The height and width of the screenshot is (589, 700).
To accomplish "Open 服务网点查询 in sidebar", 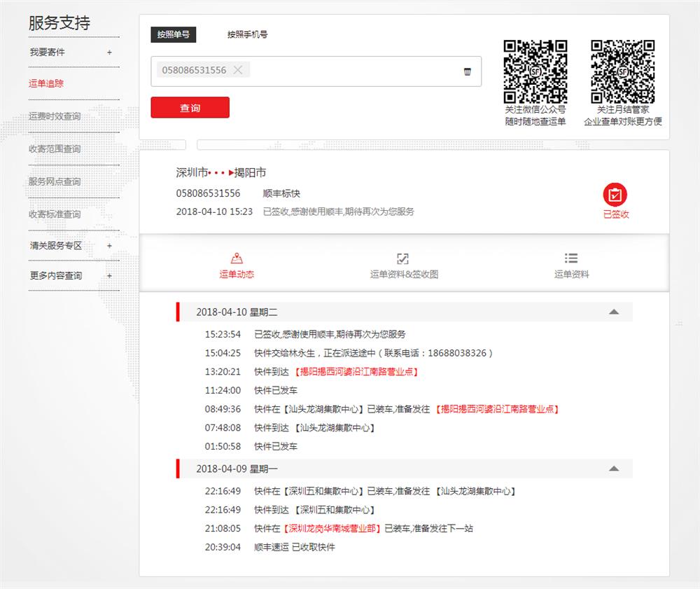I will click(55, 181).
